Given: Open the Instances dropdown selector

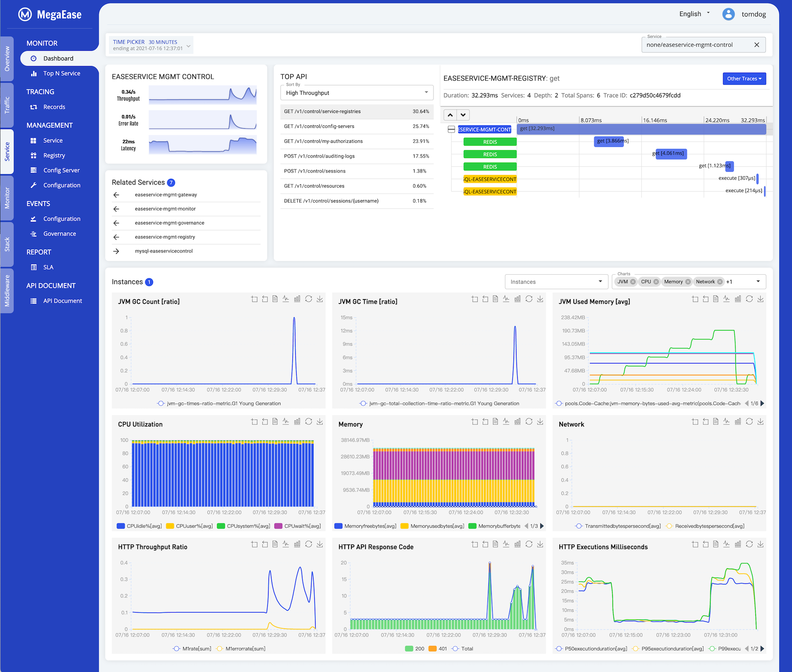Looking at the screenshot, I should click(555, 281).
